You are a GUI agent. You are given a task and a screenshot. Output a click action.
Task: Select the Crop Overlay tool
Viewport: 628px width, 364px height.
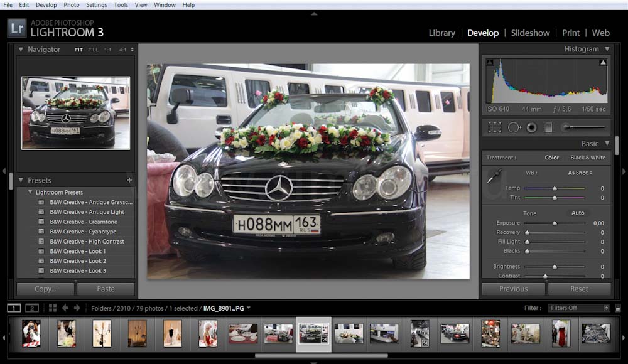(x=495, y=128)
